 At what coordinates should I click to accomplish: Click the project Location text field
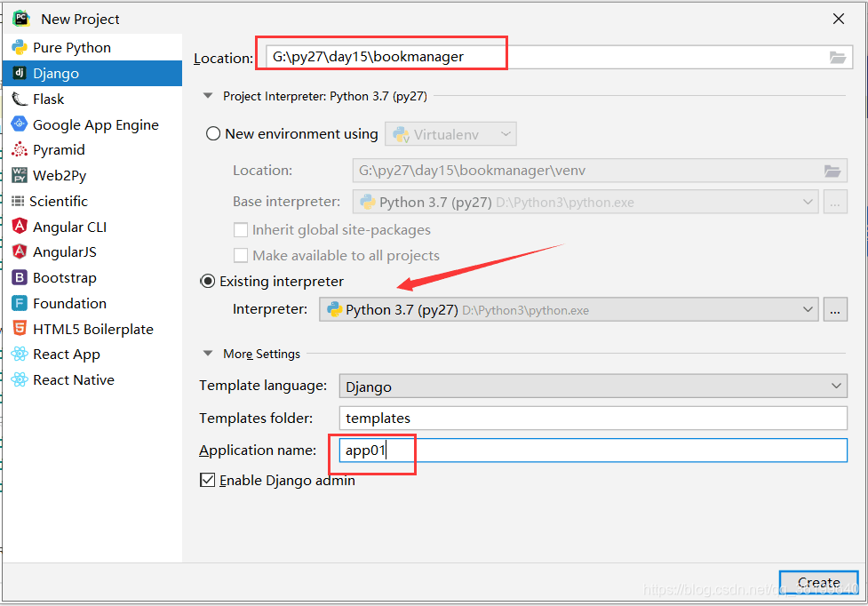559,57
